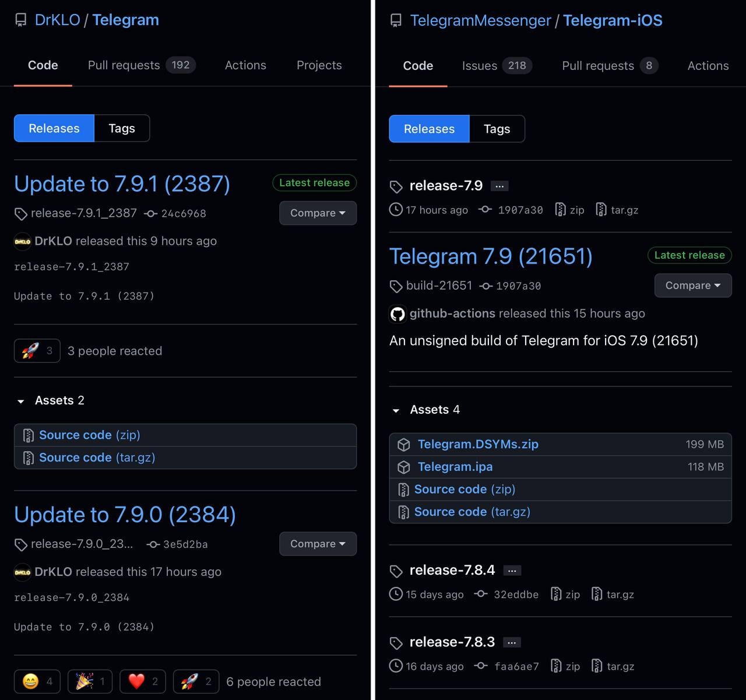Open the release-7.9 tag link
Viewport: 746px width, 700px height.
446,185
